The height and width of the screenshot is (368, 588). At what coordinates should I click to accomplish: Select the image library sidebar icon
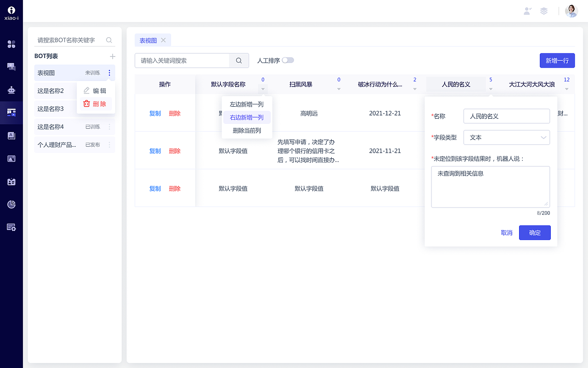click(11, 158)
